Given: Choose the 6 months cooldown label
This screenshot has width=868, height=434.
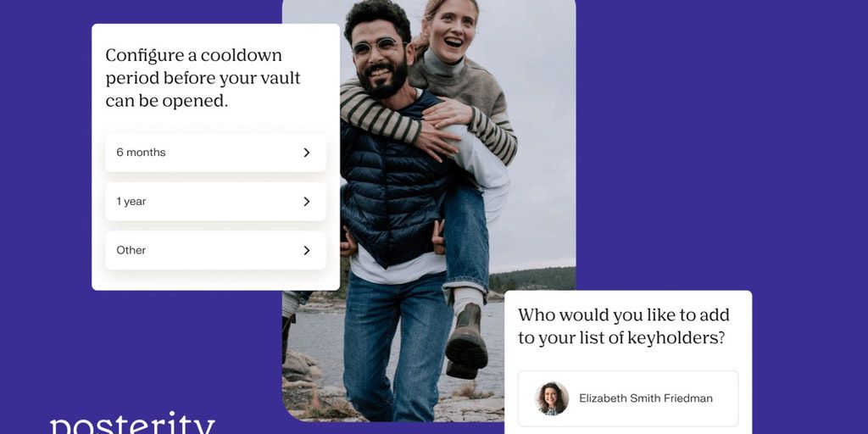Looking at the screenshot, I should pos(141,153).
